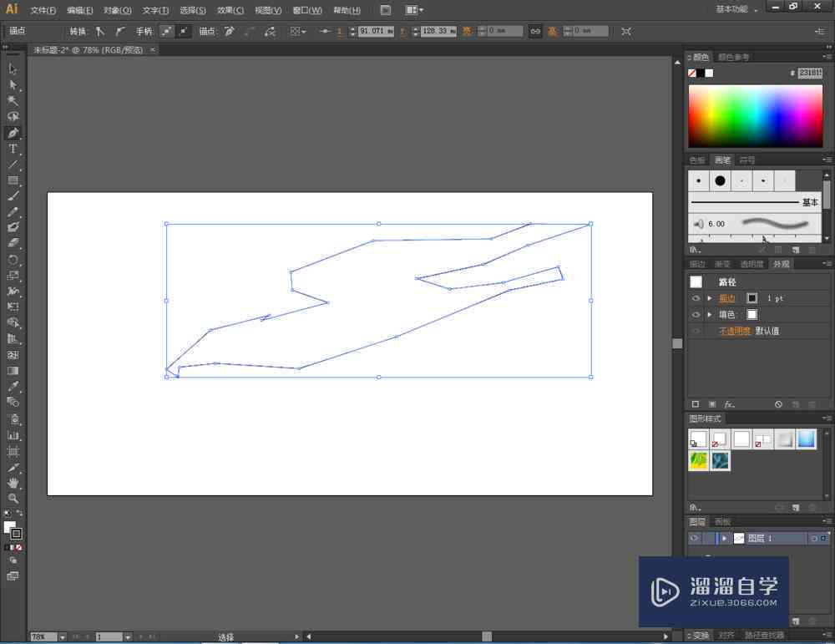The image size is (835, 644).
Task: Select the Lasso tool
Action: click(x=13, y=117)
